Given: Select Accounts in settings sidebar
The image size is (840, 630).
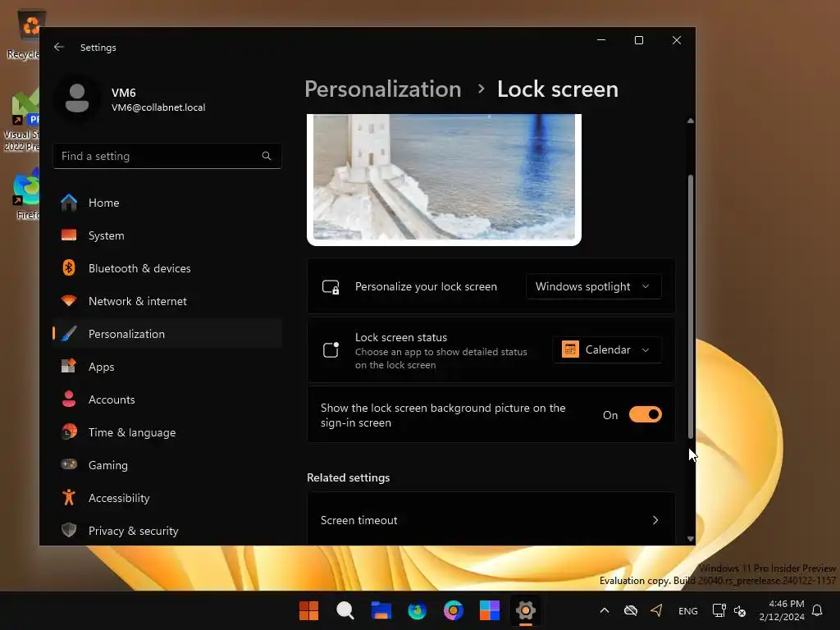Looking at the screenshot, I should (x=167, y=399).
